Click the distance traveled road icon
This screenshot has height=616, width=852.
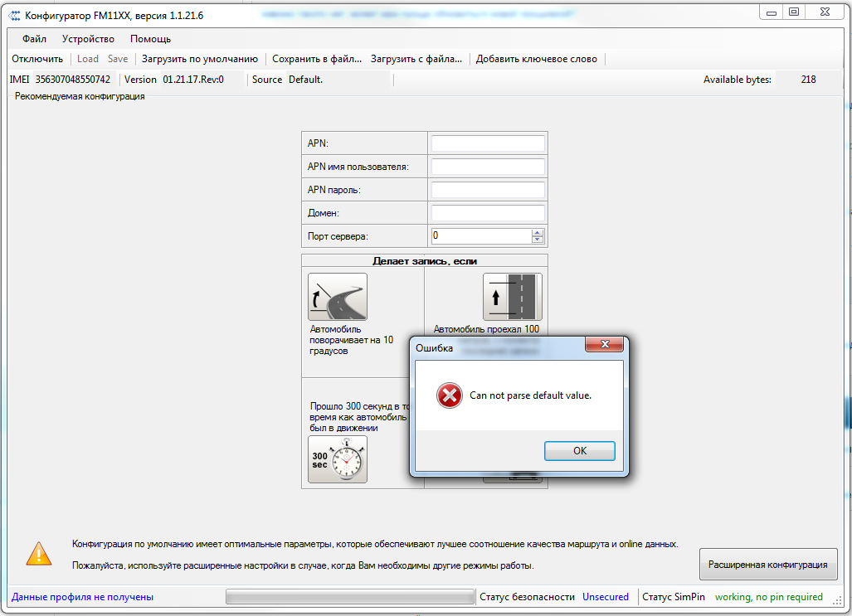pos(512,297)
